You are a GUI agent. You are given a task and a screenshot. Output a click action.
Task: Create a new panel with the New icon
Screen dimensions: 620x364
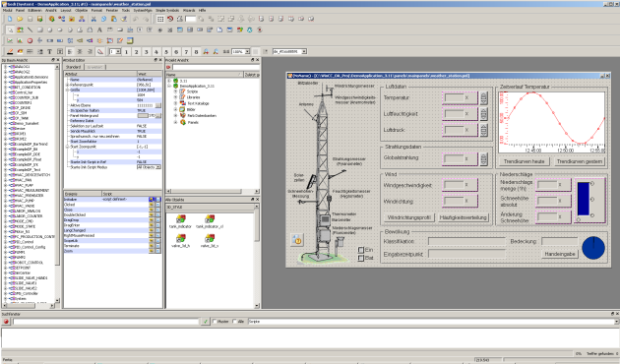tap(10, 19)
